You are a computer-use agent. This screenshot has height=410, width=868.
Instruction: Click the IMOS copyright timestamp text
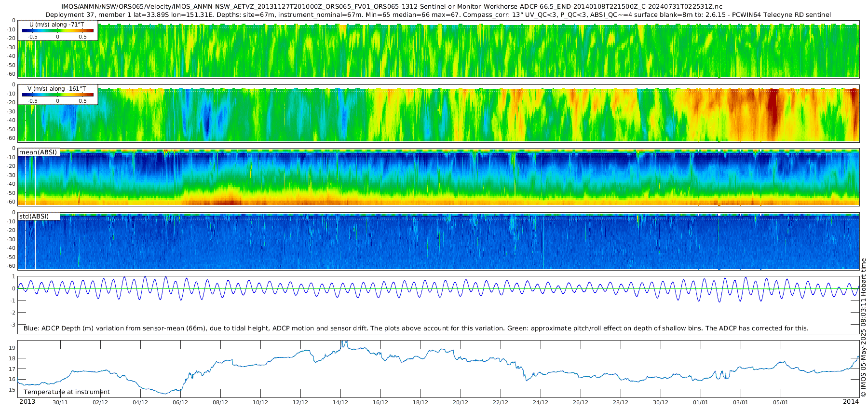864,328
